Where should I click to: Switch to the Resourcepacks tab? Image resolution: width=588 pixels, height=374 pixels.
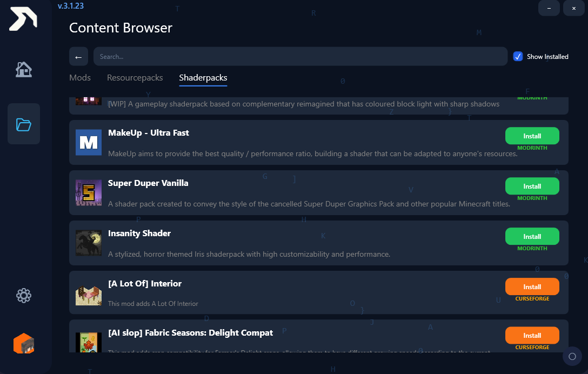pyautogui.click(x=135, y=78)
